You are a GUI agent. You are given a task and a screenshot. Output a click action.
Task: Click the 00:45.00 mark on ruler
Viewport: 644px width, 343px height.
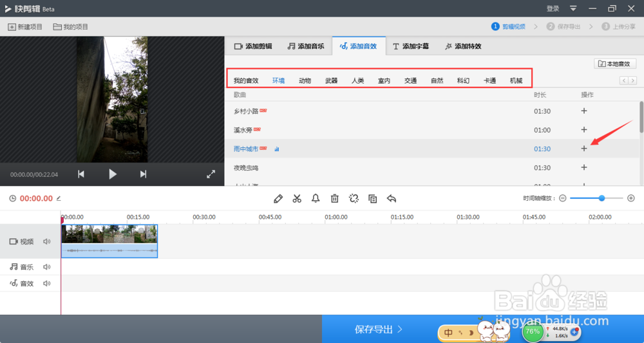pyautogui.click(x=270, y=217)
